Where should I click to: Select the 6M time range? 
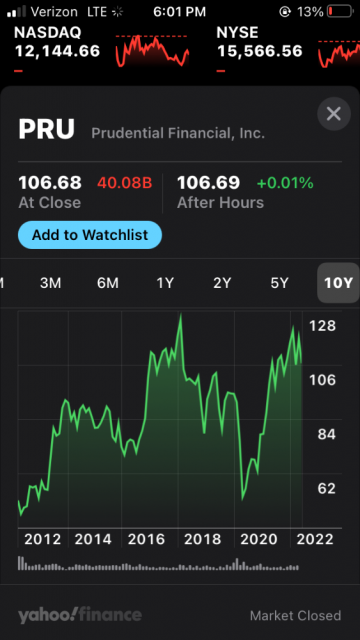pyautogui.click(x=108, y=283)
